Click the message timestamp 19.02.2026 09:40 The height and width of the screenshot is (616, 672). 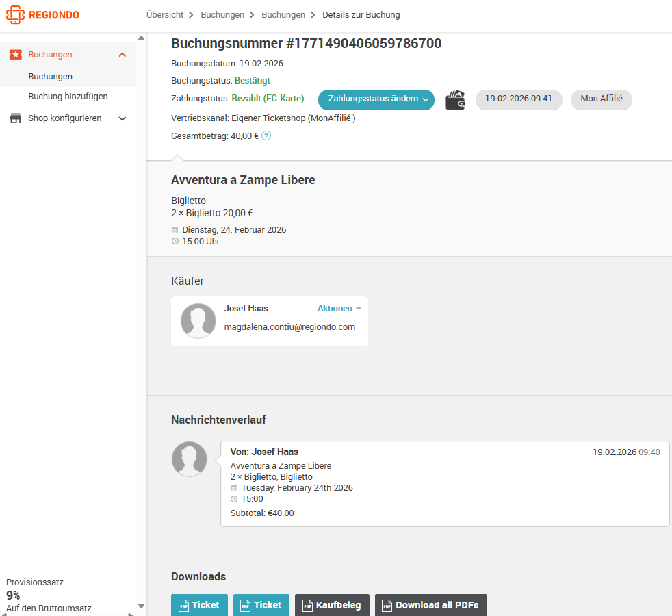pos(626,452)
